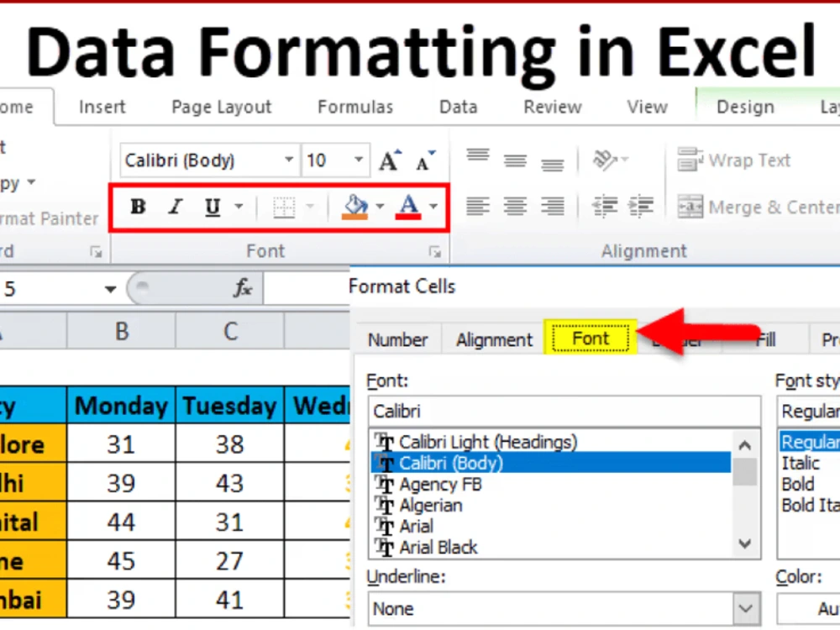Apply Underline with the U button
The image size is (840, 630).
pos(213,207)
